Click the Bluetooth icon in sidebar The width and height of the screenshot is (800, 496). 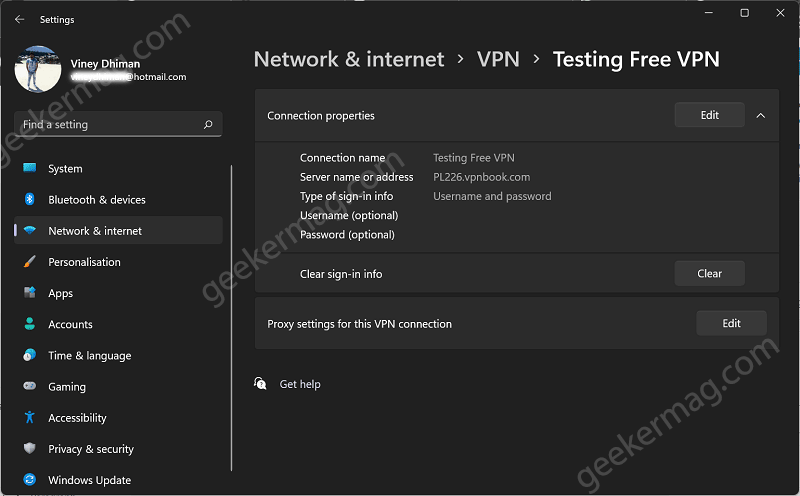click(30, 199)
